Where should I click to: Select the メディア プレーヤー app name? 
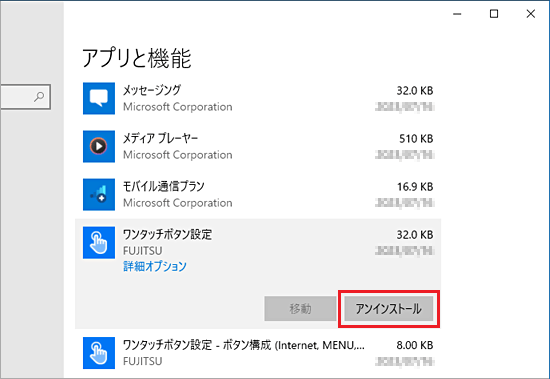[x=160, y=138]
